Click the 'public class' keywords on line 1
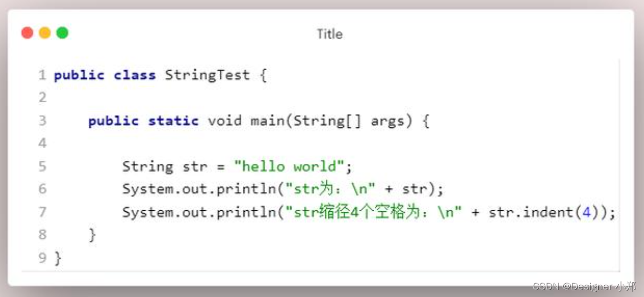This screenshot has width=644, height=297. tap(105, 75)
